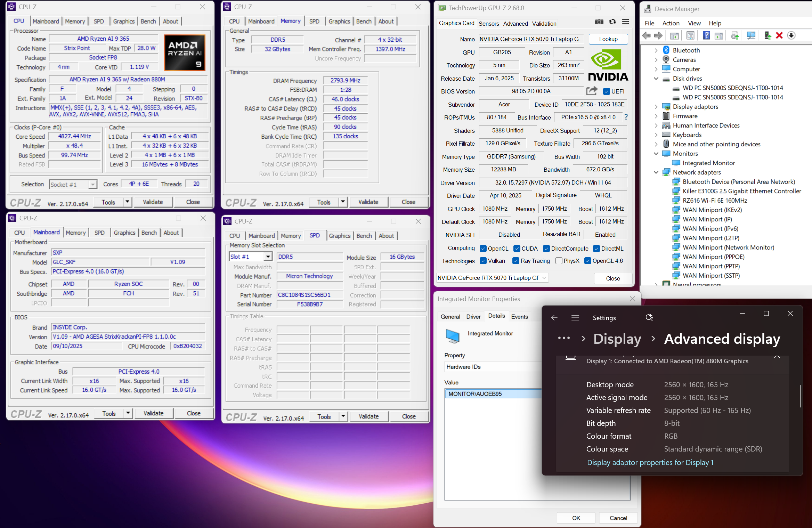This screenshot has width=812, height=528.
Task: Click the Device Manager help icon
Action: (x=706, y=35)
